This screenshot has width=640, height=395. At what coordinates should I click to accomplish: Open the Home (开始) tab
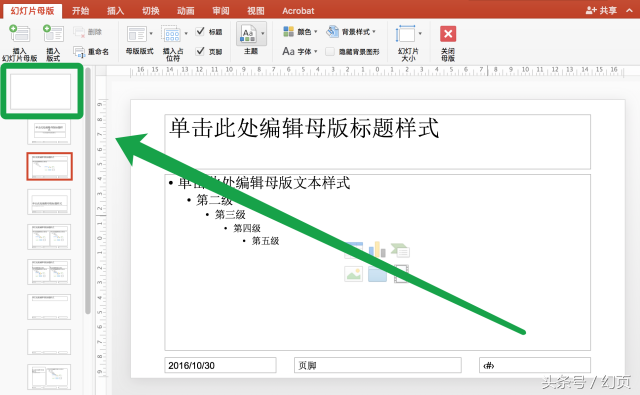80,11
